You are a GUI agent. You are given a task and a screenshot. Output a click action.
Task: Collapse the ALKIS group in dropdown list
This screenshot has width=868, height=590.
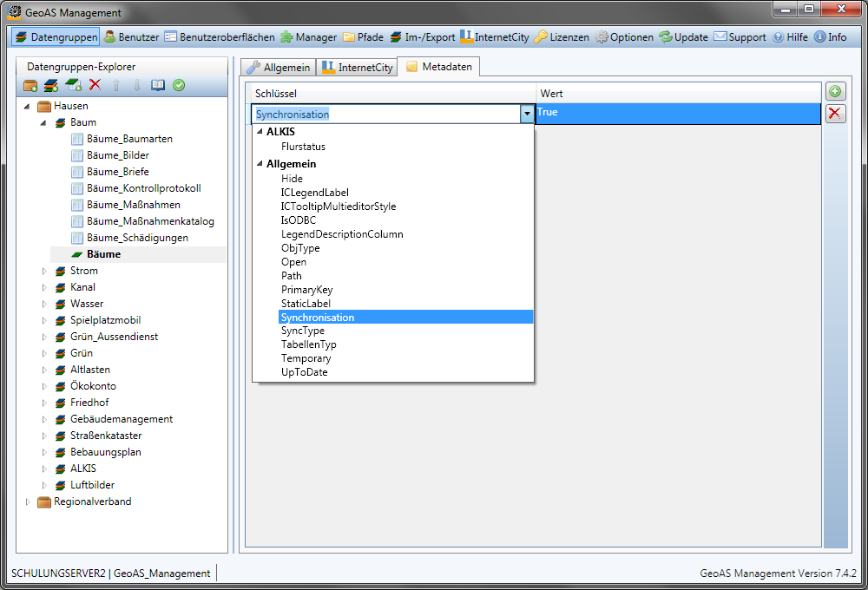tap(259, 132)
